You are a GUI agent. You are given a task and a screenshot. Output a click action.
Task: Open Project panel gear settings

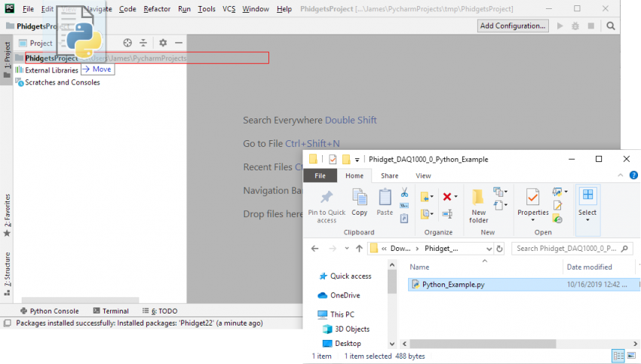pyautogui.click(x=163, y=42)
